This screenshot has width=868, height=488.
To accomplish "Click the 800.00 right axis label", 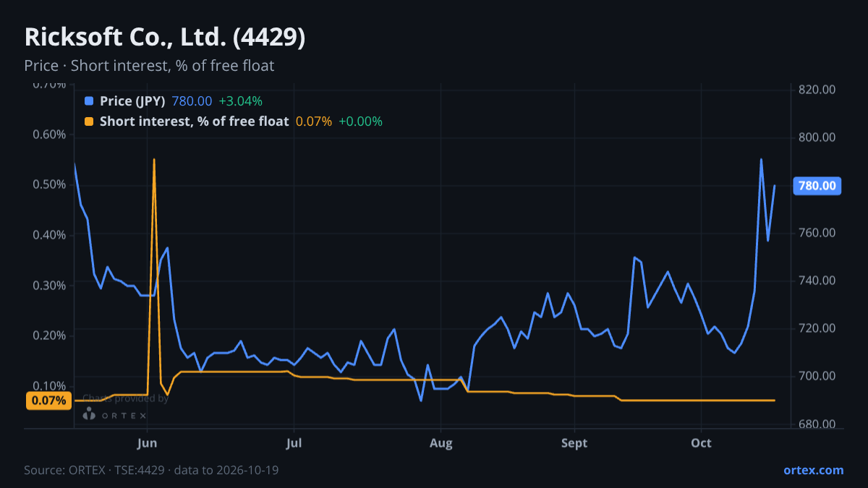I will 817,137.
